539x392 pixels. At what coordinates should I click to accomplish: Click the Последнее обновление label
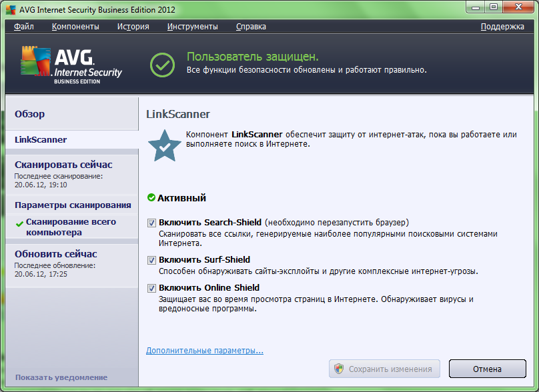[55, 265]
